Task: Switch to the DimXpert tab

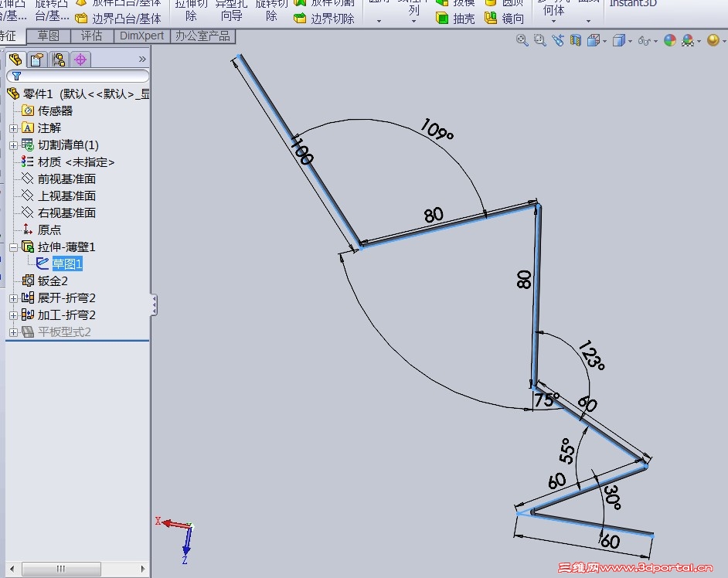Action: [x=141, y=36]
